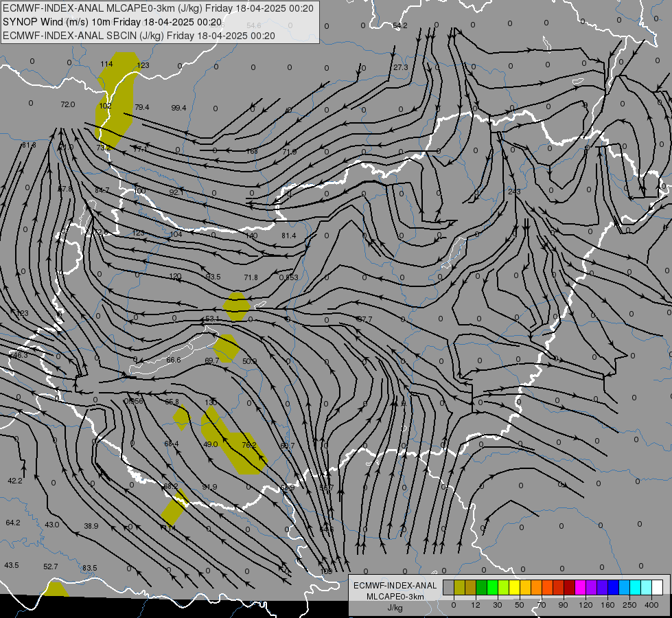This screenshot has width=672, height=618.
Task: Click the white swatch at the legend end
Action: [x=657, y=587]
